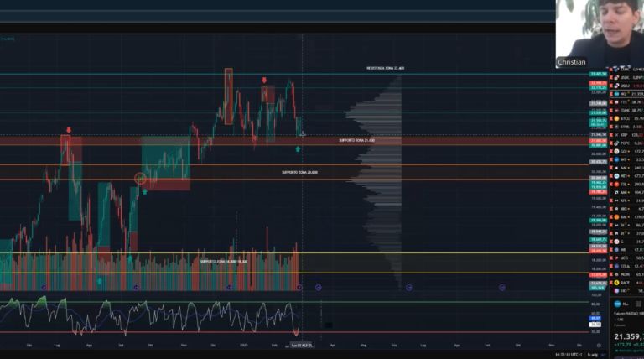Open the chart settings gear on the time axis
This screenshot has height=359, width=644.
point(599,346)
